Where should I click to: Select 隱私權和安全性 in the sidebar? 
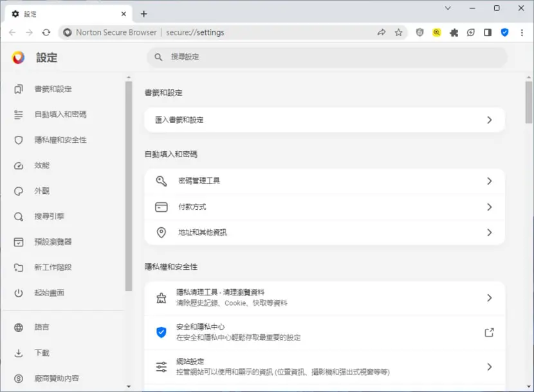coord(60,140)
